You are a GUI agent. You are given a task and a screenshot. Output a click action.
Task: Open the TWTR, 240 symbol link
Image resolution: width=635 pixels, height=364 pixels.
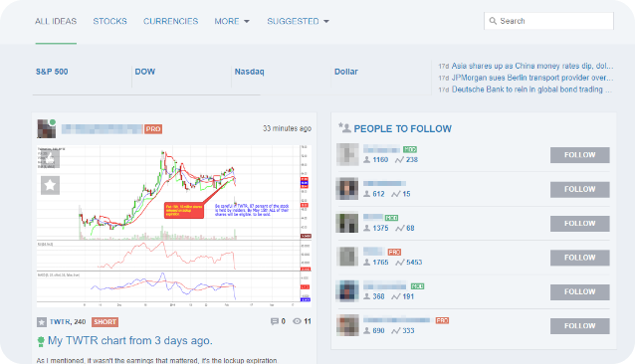(68, 322)
